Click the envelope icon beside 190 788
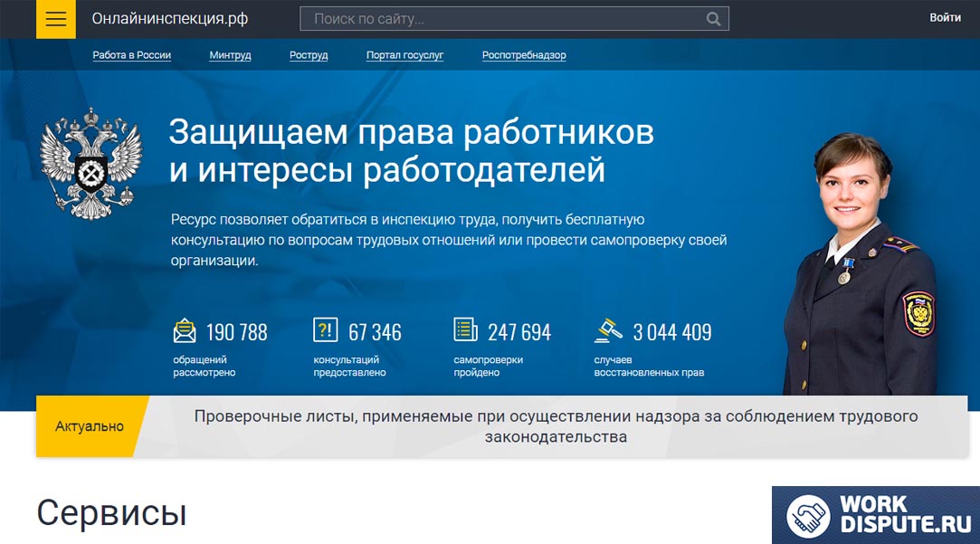The height and width of the screenshot is (544, 980). [185, 330]
